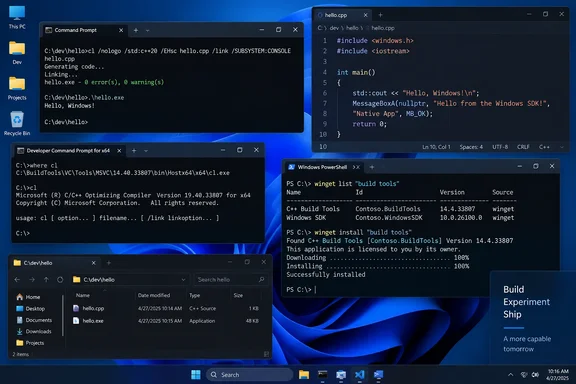Image resolution: width=576 pixels, height=384 pixels.
Task: Show hidden system tray icons chevron
Action: pos(511,375)
